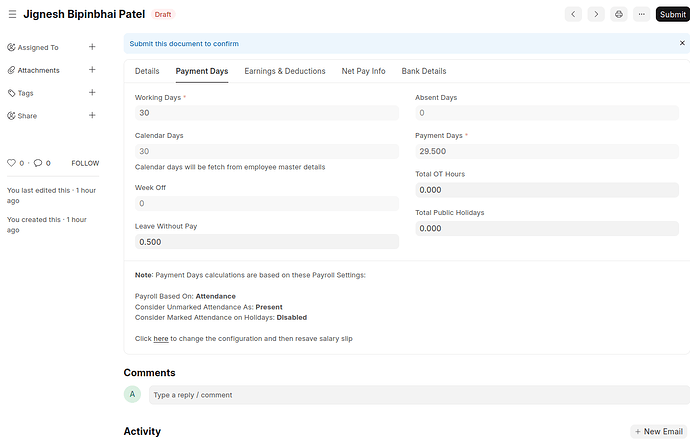
Task: Click the Total Public Holidays field
Action: pos(547,228)
